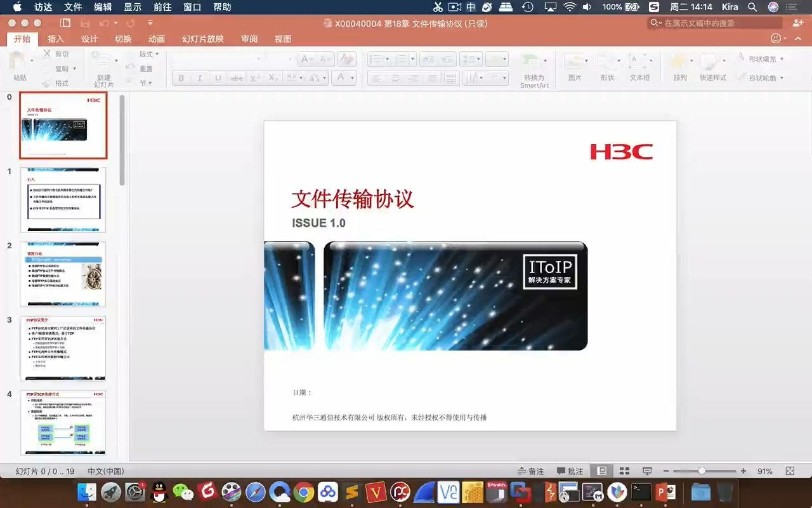Screen dimensions: 812x508
Task: Open the 帮助 menu in the menu bar
Action: pyautogui.click(x=222, y=7)
